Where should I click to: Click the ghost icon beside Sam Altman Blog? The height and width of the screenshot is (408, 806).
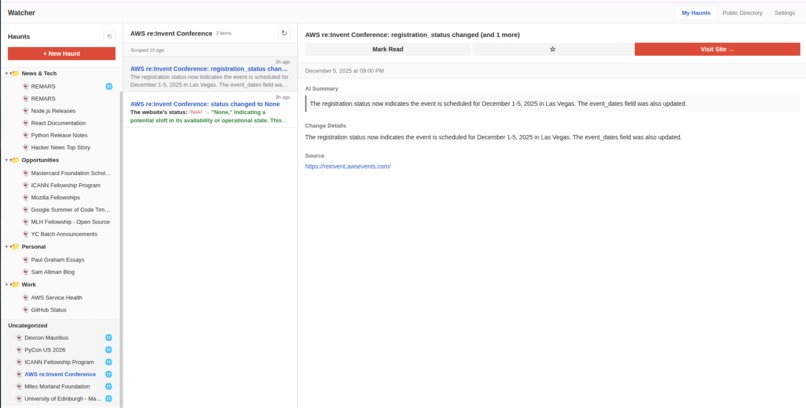click(x=26, y=272)
